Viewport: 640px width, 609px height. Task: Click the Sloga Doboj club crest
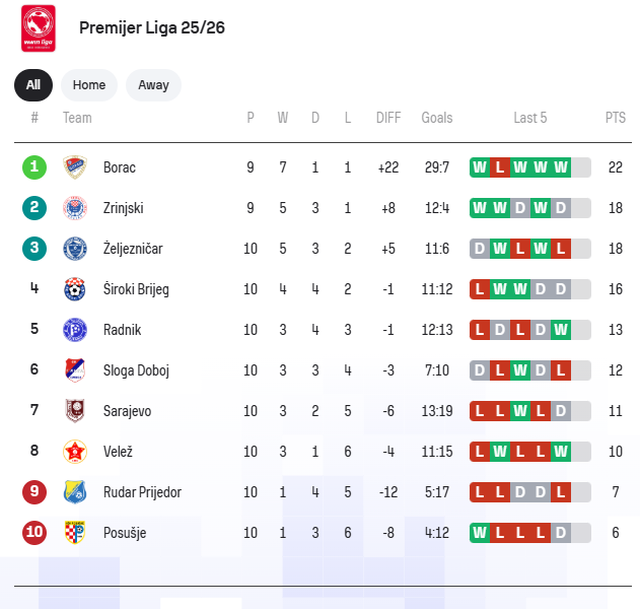click(74, 370)
